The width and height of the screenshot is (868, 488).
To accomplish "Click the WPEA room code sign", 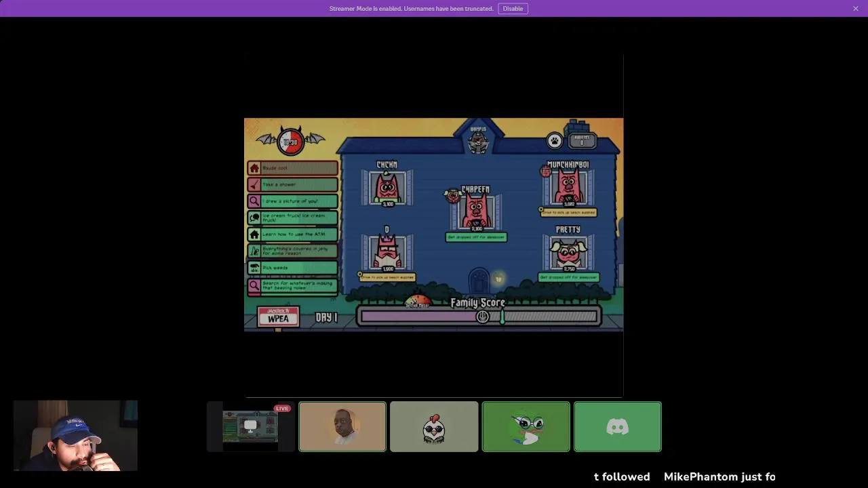I will (278, 317).
